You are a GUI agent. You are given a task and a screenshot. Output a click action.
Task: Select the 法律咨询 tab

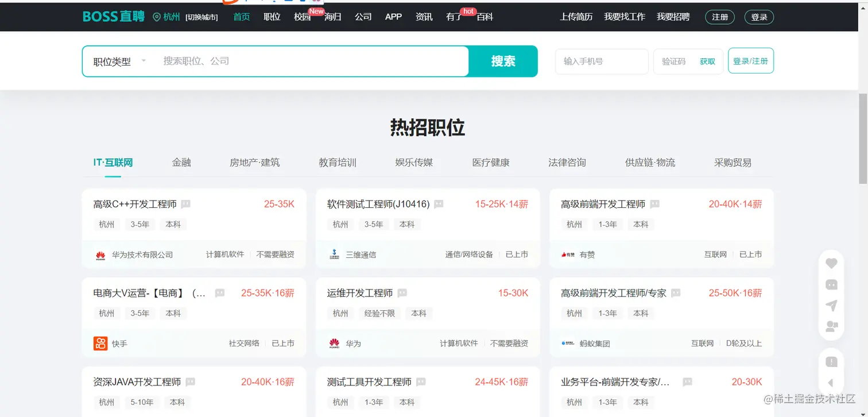tap(567, 163)
